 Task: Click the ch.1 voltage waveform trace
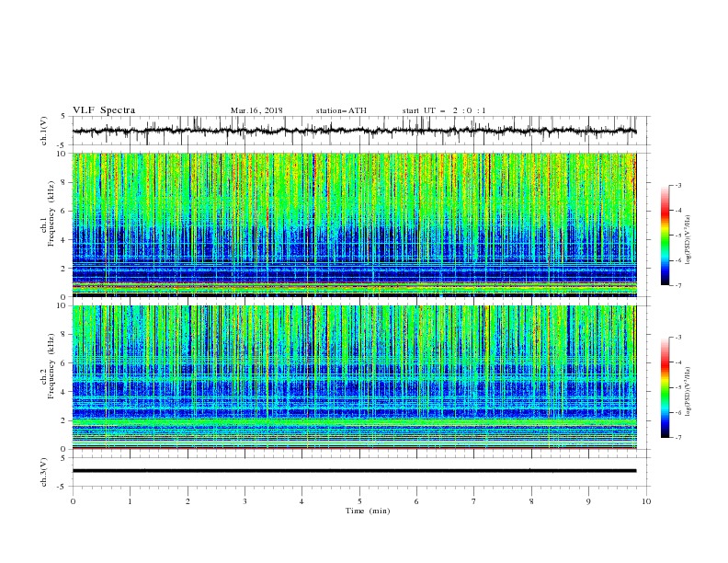pyautogui.click(x=354, y=131)
